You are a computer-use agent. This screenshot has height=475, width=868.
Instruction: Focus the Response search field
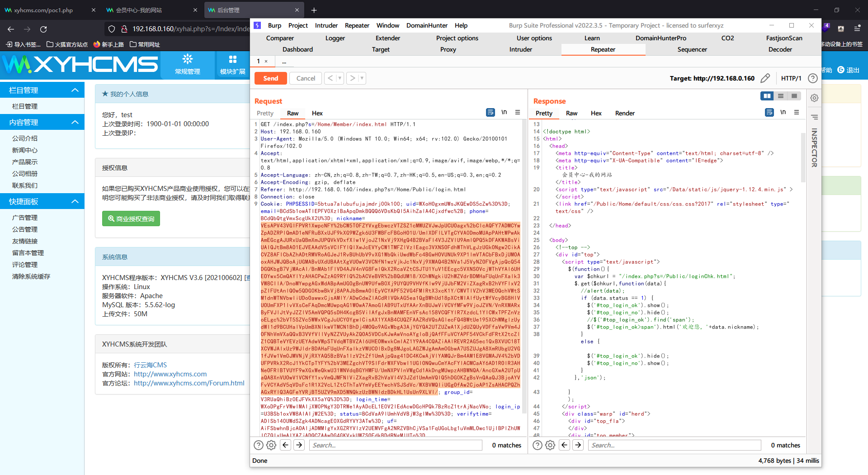[x=675, y=445]
